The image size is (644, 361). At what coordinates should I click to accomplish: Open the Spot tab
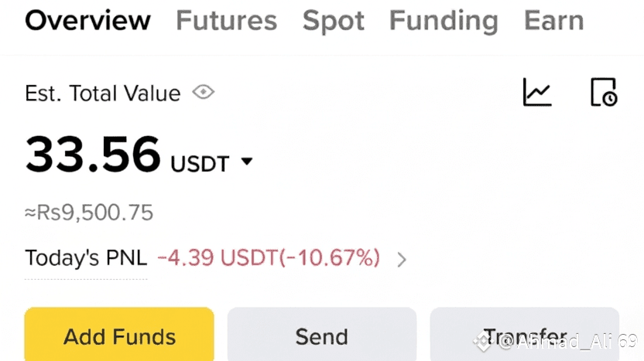pyautogui.click(x=333, y=21)
